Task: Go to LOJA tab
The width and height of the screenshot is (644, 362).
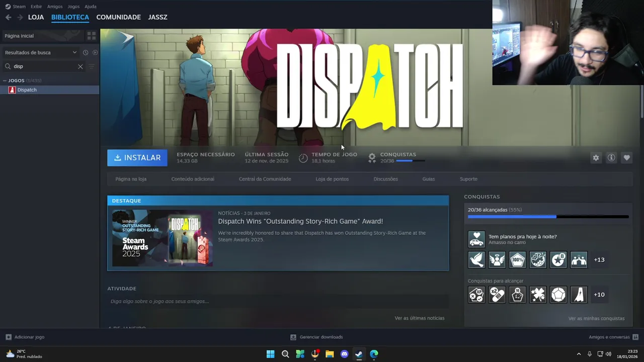Action: coord(36,17)
